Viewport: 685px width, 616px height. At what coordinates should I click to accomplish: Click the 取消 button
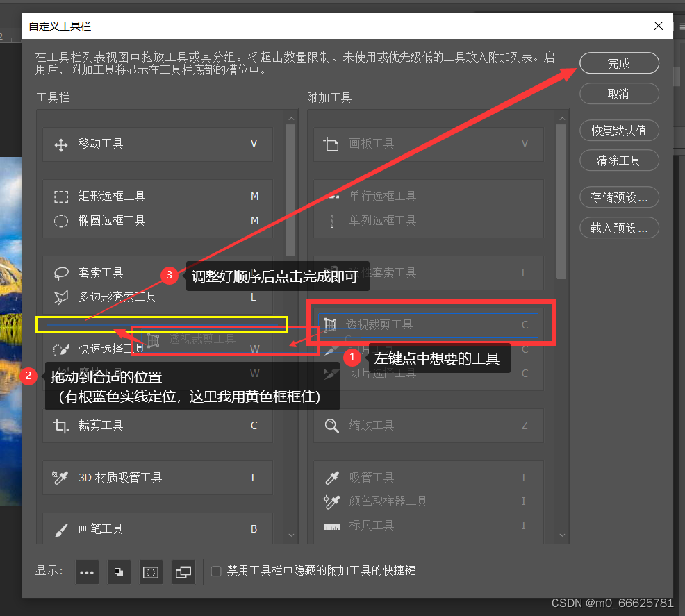[619, 94]
